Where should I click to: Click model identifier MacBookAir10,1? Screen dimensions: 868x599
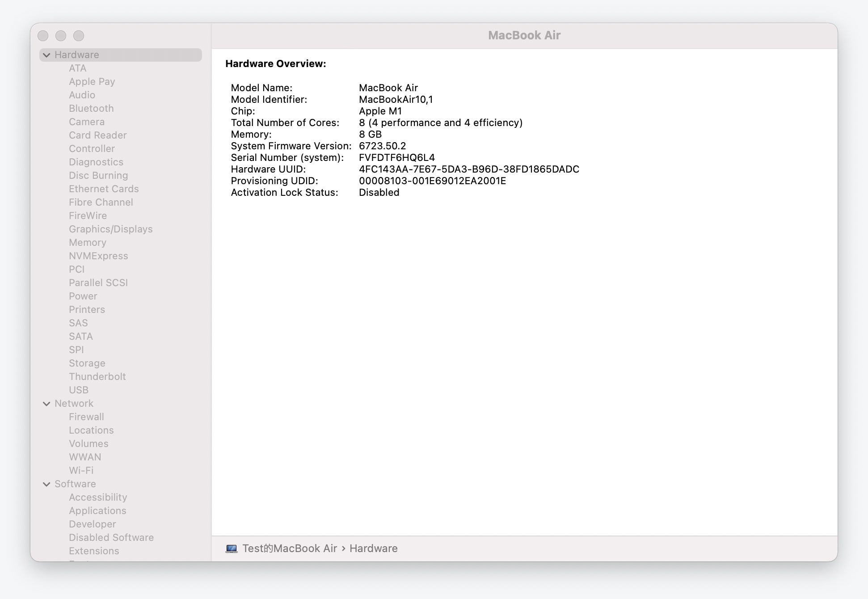coord(396,100)
